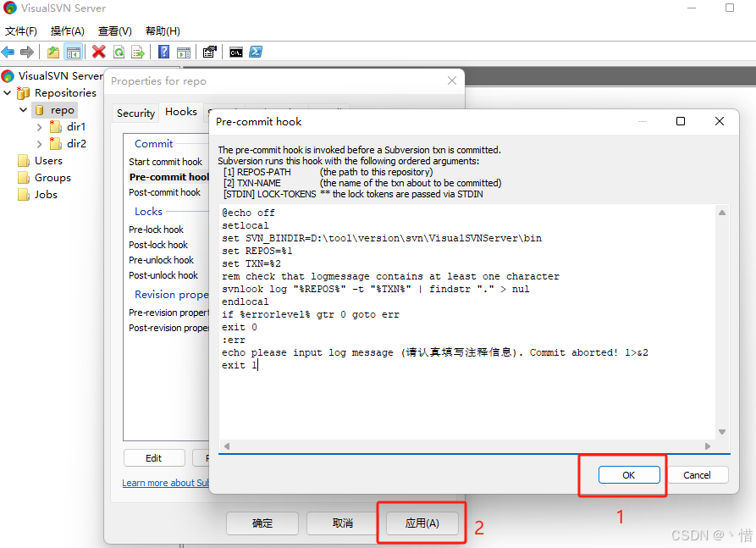The width and height of the screenshot is (756, 548).
Task: Expand the dir2 folder node
Action: pyautogui.click(x=38, y=143)
